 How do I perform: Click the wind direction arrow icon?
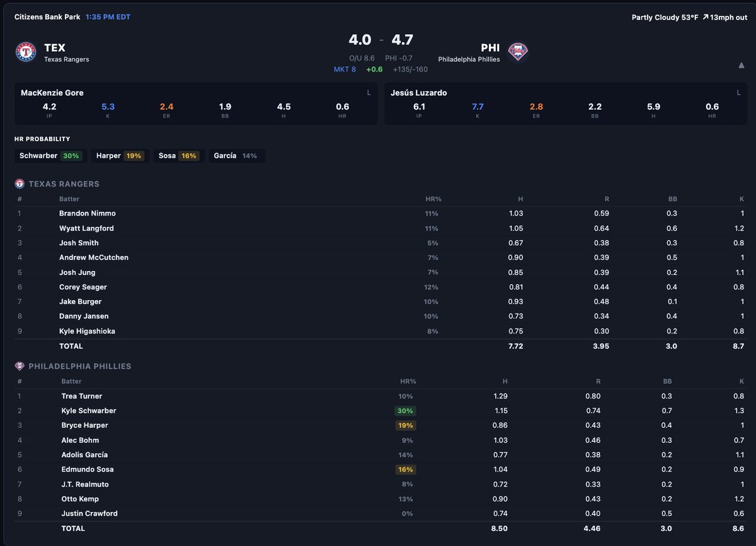705,17
